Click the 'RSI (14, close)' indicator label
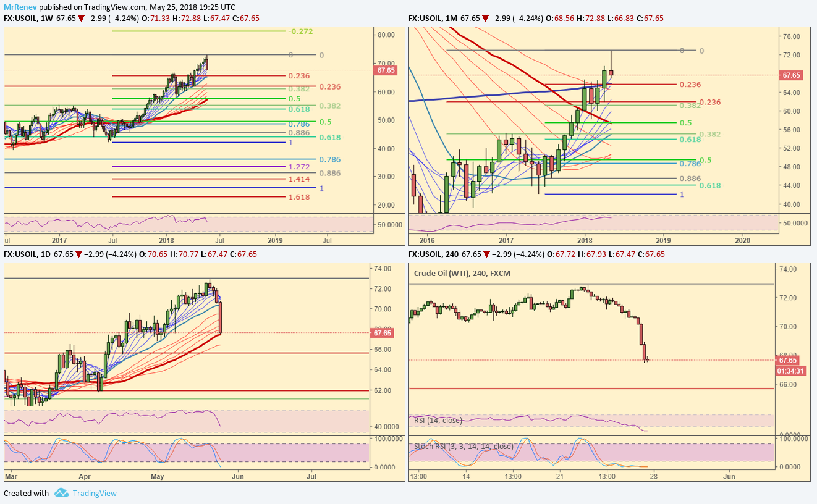The height and width of the screenshot is (504, 817). click(x=437, y=420)
